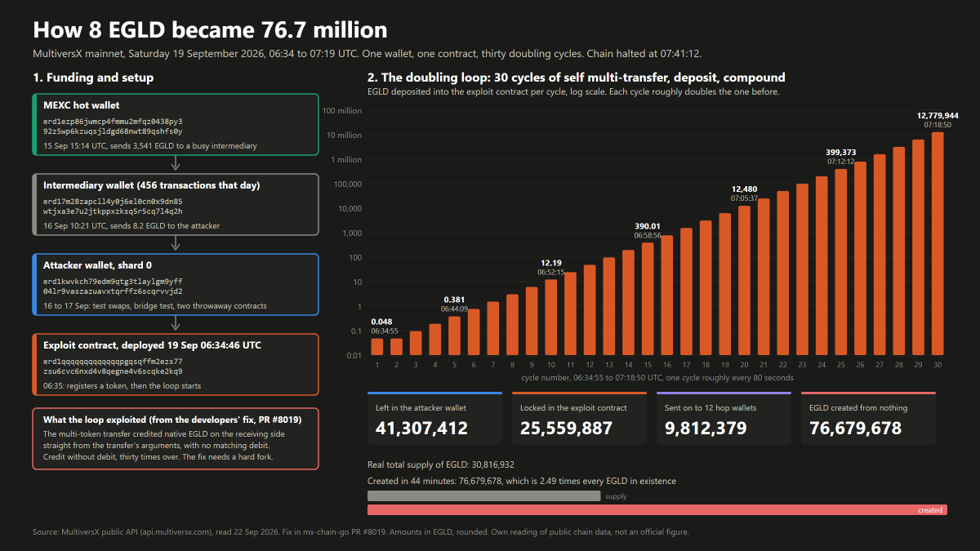The image size is (980, 551).
Task: Select the intermediary address starting erd17m28zapcll4y
Action: 113,206
